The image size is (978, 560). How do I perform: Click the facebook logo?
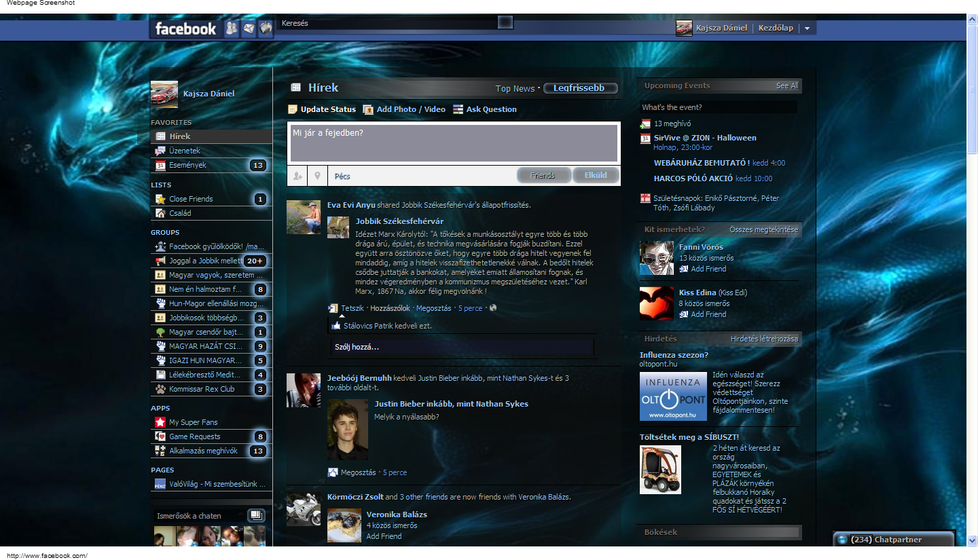[x=185, y=29]
